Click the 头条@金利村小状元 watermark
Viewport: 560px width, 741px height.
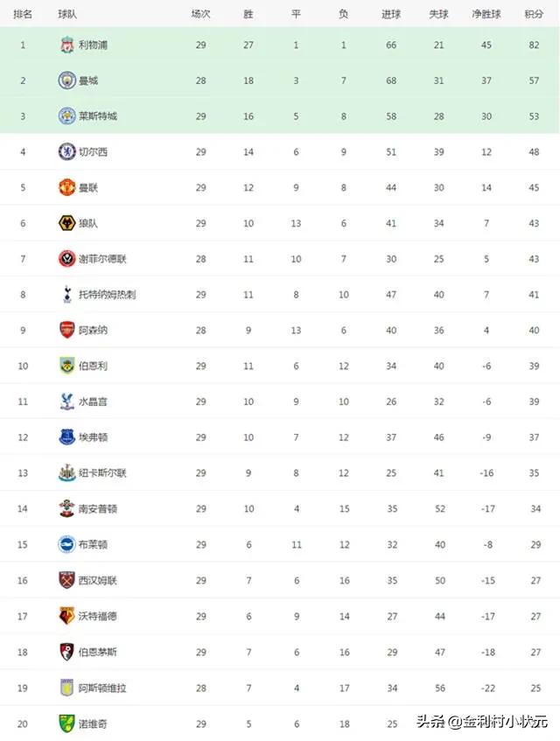pyautogui.click(x=482, y=721)
